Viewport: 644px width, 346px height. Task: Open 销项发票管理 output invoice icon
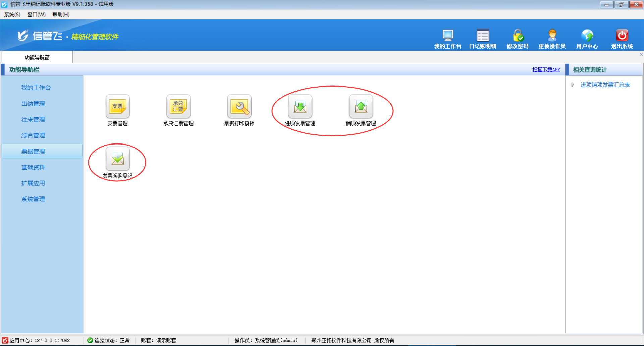coord(361,107)
